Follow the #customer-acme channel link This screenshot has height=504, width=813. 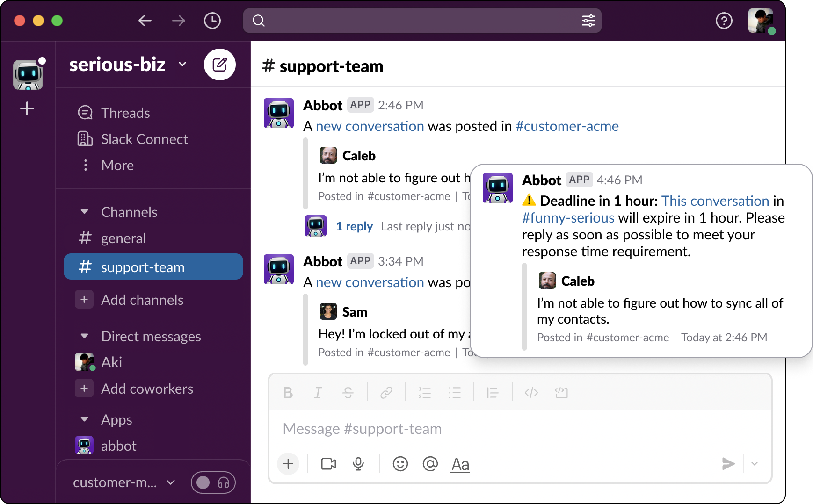point(567,126)
